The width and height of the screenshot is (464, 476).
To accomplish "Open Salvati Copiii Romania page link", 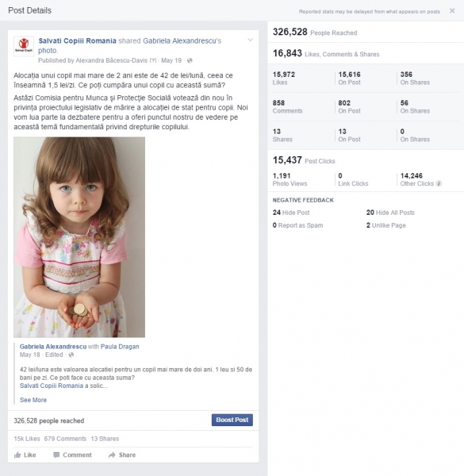I will (77, 40).
